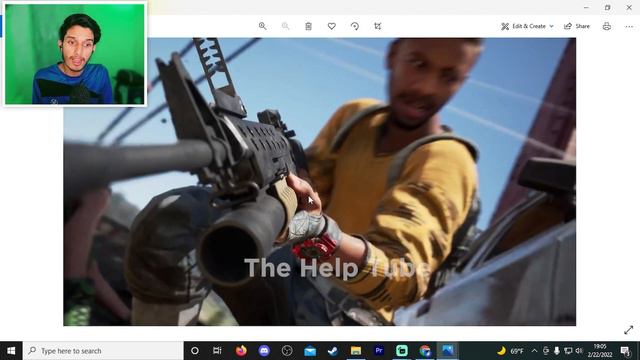
Task: Open Task View on the taskbar
Action: tap(217, 351)
